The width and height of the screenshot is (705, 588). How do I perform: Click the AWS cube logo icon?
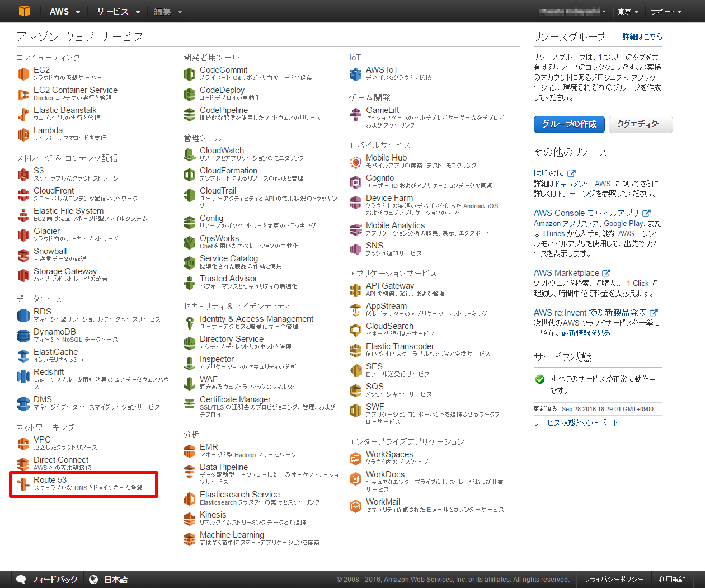click(24, 11)
